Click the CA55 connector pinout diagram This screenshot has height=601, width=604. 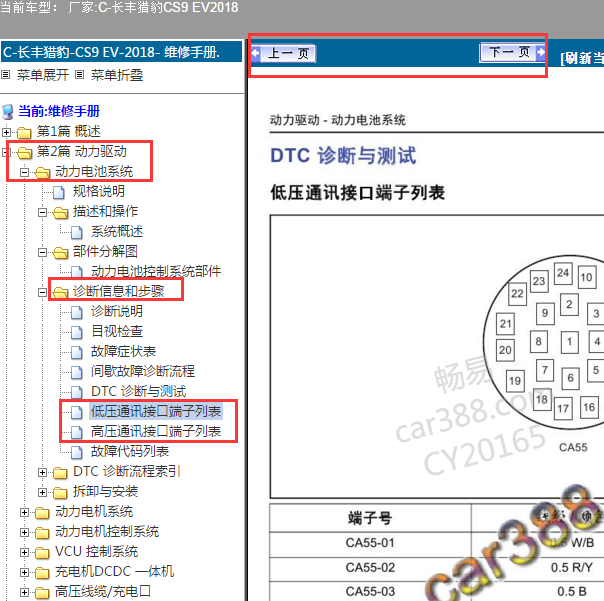point(544,342)
